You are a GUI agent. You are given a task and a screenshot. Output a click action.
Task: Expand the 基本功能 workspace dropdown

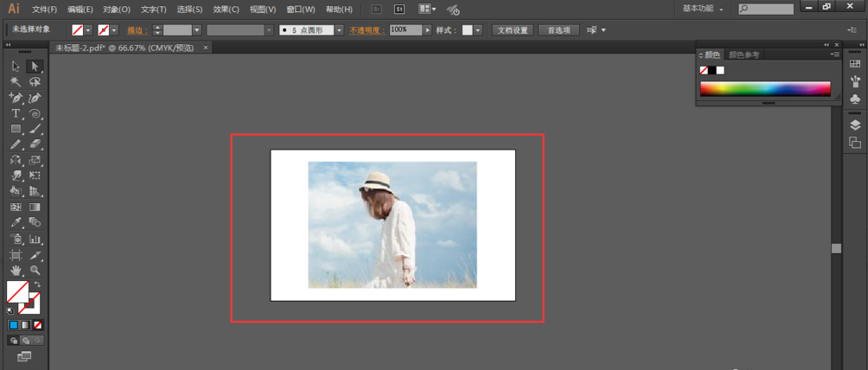click(703, 9)
